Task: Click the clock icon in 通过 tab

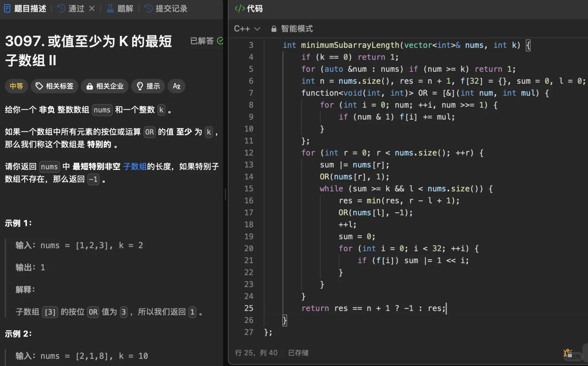Action: (61, 8)
